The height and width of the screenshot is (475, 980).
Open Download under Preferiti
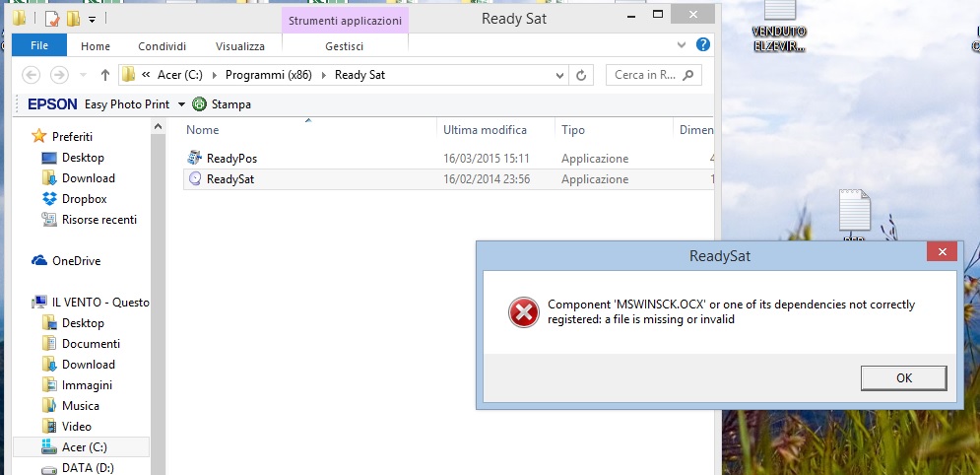88,178
